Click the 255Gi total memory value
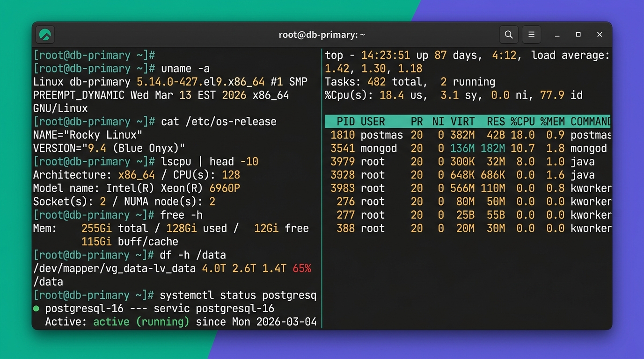The image size is (644, 359). (x=97, y=229)
